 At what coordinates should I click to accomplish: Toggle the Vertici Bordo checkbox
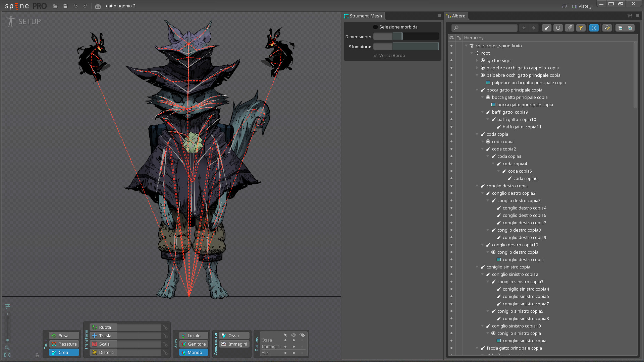pos(376,56)
